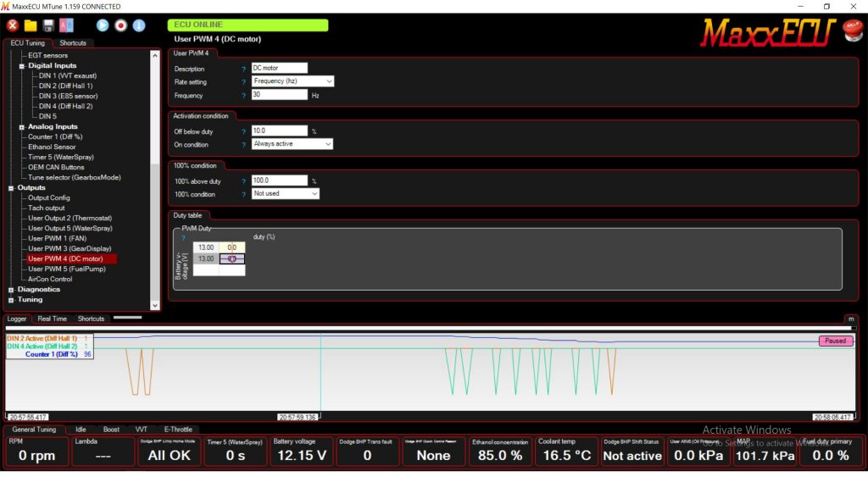The width and height of the screenshot is (868, 488).
Task: Collapse the Digital Inputs tree node
Action: [22, 66]
